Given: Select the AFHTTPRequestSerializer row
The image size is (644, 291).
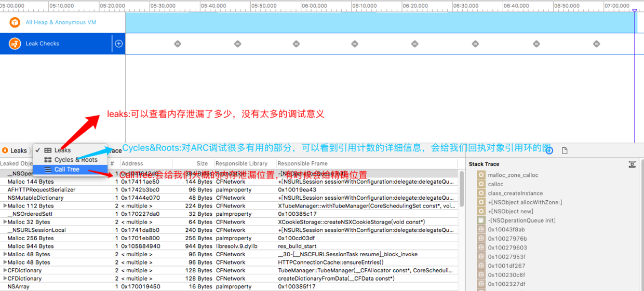Looking at the screenshot, I should tap(229, 190).
